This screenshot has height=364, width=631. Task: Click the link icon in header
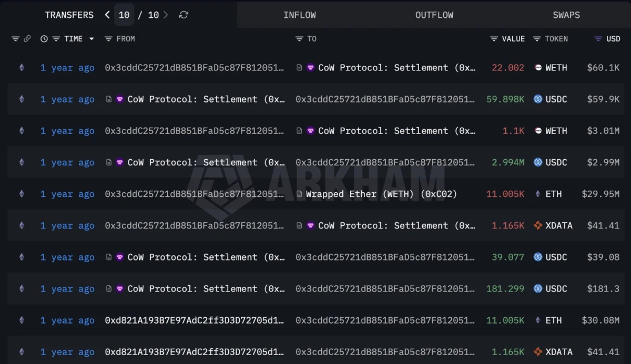pos(27,39)
